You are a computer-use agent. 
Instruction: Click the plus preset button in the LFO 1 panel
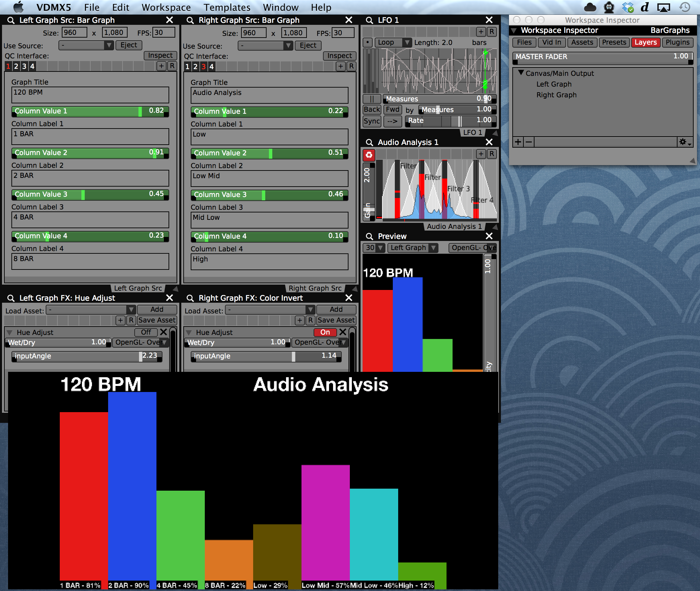click(x=481, y=32)
